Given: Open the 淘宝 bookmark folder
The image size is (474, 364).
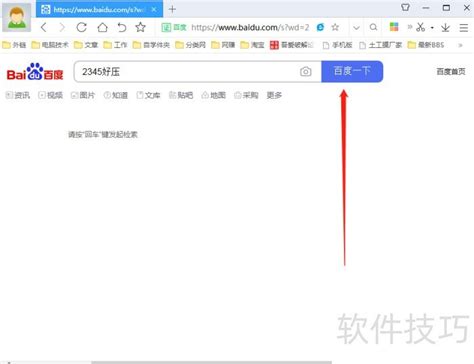Looking at the screenshot, I should [252, 45].
